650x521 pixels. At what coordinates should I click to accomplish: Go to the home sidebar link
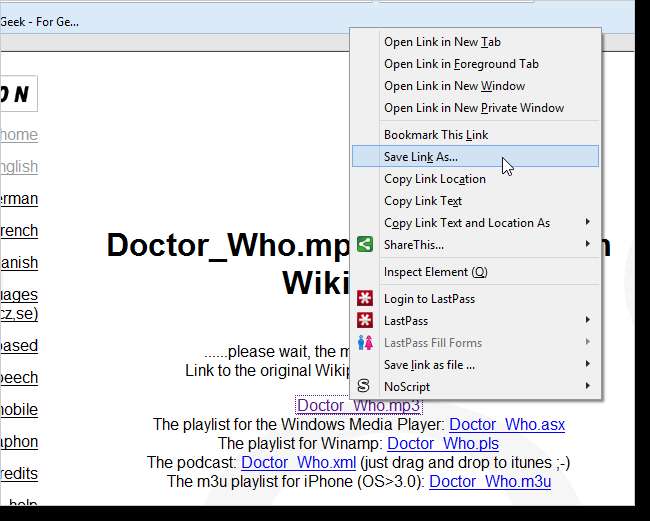[x=19, y=135]
